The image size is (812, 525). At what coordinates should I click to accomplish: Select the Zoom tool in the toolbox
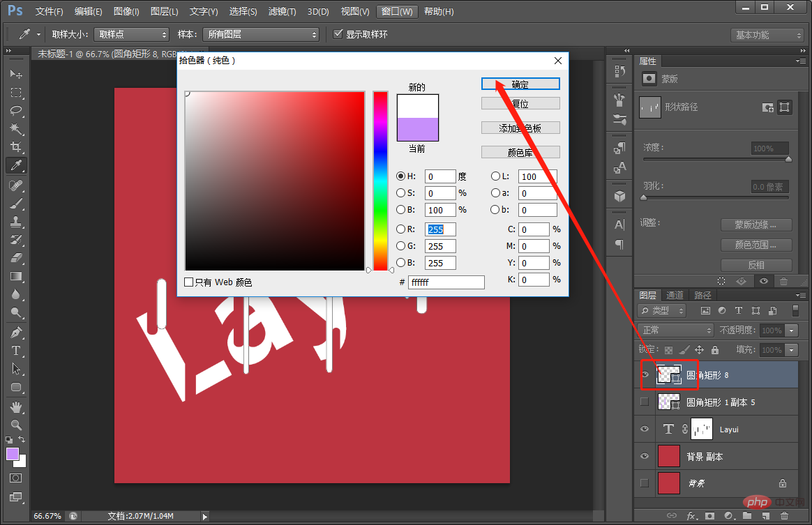pyautogui.click(x=16, y=425)
